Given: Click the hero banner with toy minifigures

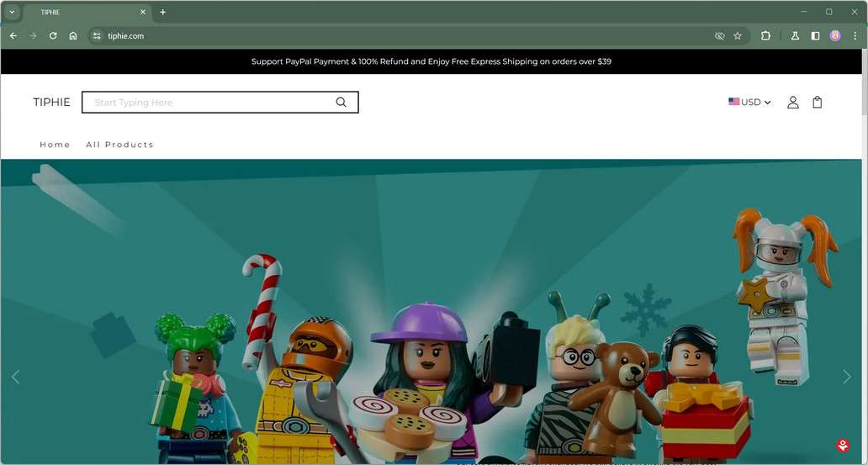Looking at the screenshot, I should (x=431, y=312).
